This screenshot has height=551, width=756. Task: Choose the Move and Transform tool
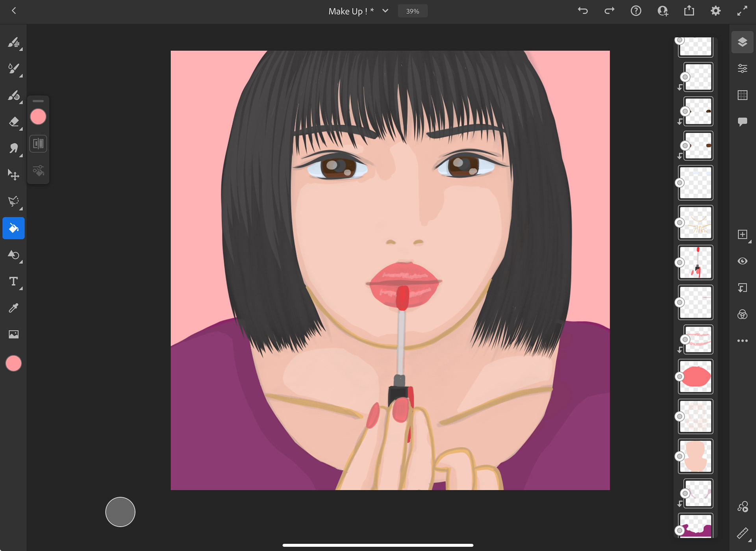tap(14, 174)
